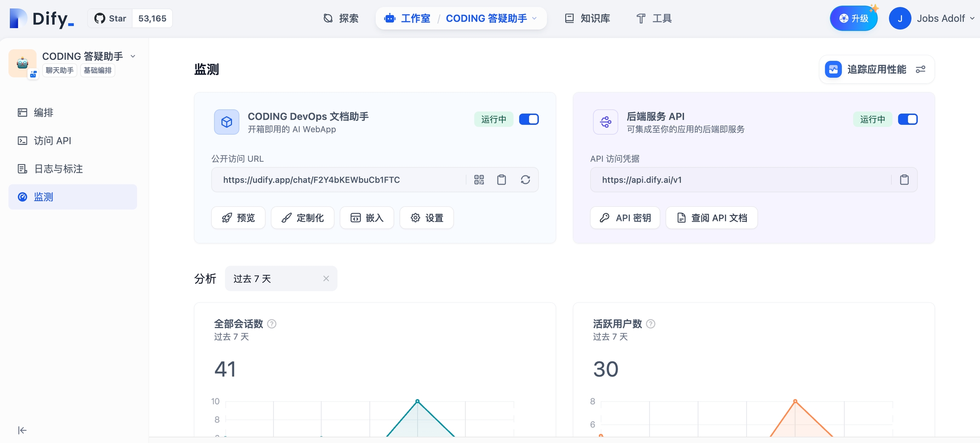Expand CODING 答疑助手 app dropdown in sidebar
Image resolution: width=980 pixels, height=443 pixels.
pyautogui.click(x=133, y=56)
